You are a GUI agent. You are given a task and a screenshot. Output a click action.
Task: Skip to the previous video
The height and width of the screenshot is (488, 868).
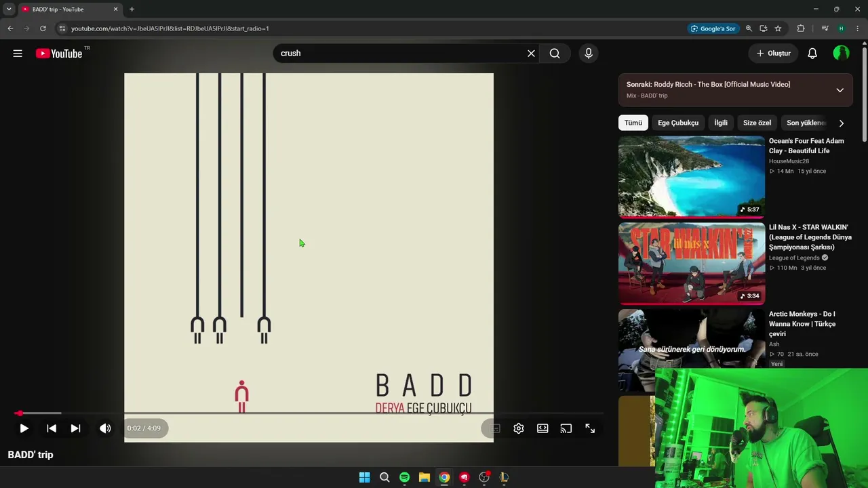tap(52, 428)
